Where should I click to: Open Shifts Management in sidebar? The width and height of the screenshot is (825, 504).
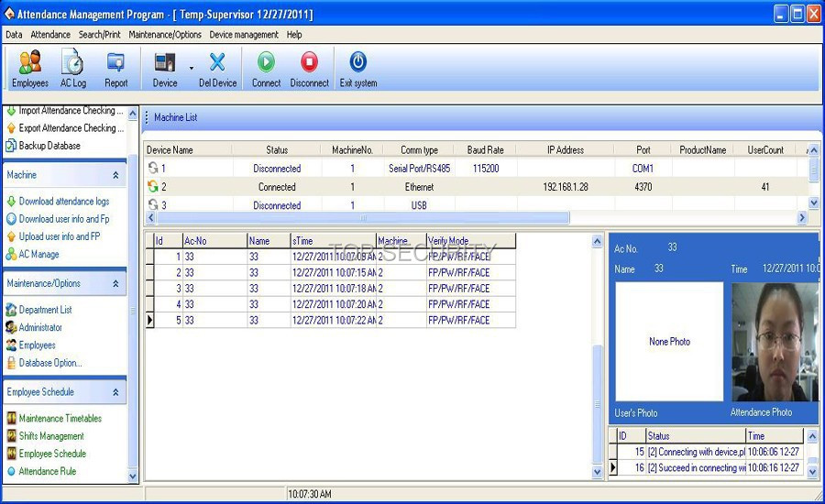tap(51, 436)
